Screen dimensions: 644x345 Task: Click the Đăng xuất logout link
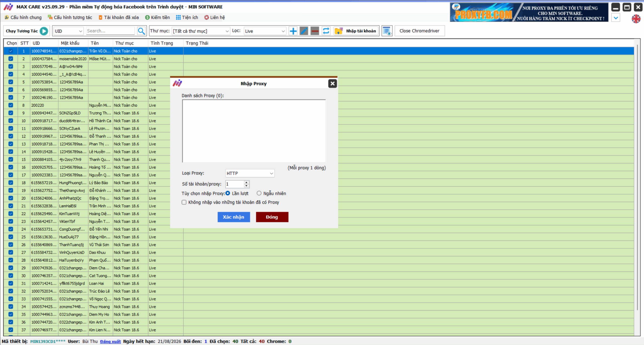110,341
